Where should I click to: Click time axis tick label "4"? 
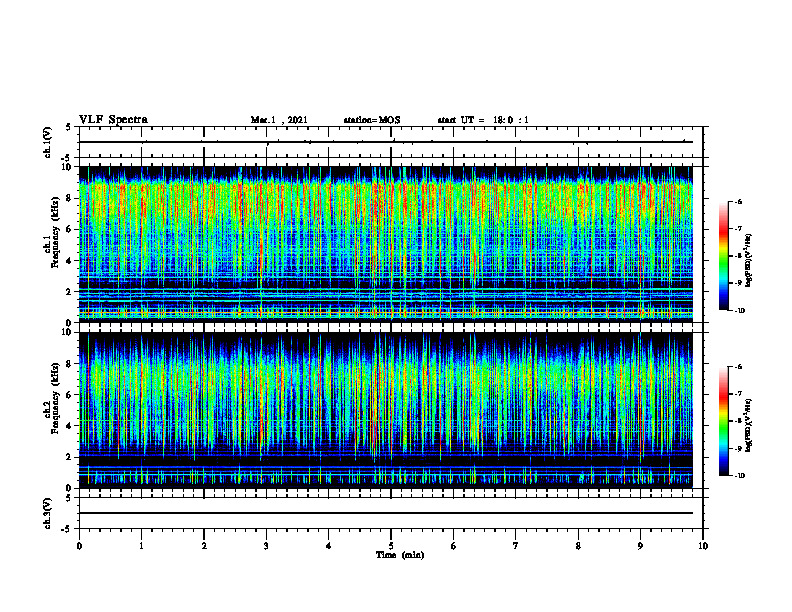329,546
